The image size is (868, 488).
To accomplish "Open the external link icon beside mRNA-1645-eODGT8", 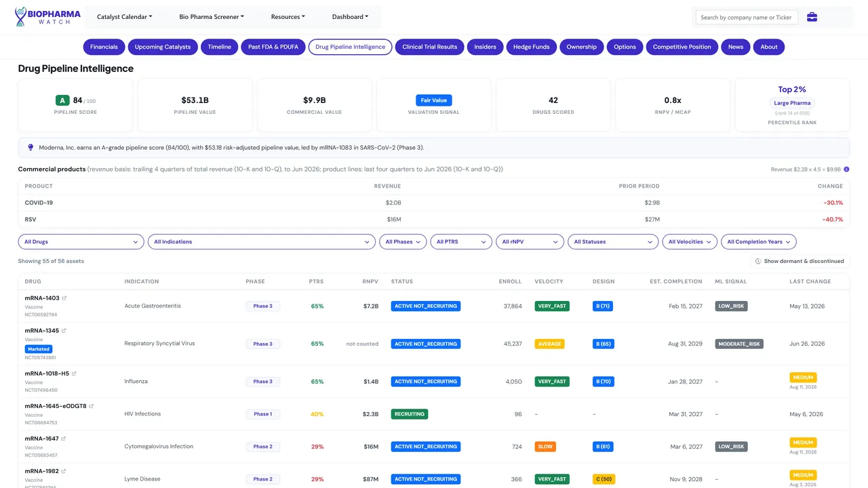I will (x=92, y=406).
